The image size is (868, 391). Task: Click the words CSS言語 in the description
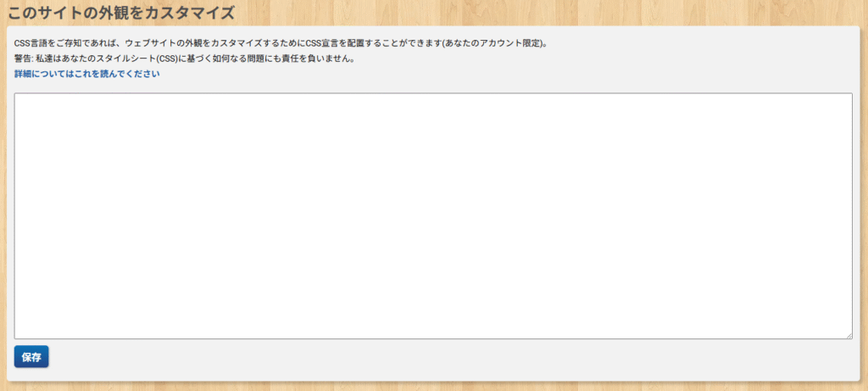pyautogui.click(x=31, y=43)
